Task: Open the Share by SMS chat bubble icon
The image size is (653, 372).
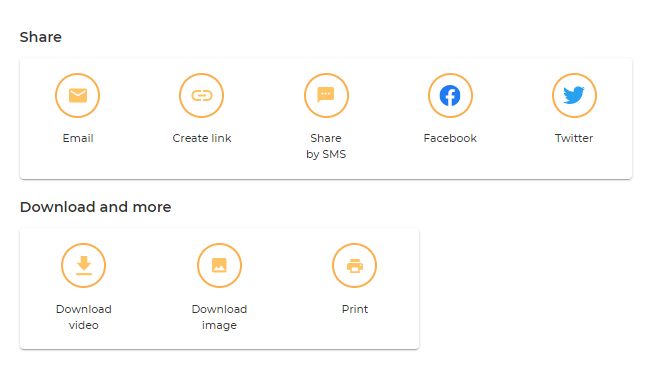Action: 326,95
